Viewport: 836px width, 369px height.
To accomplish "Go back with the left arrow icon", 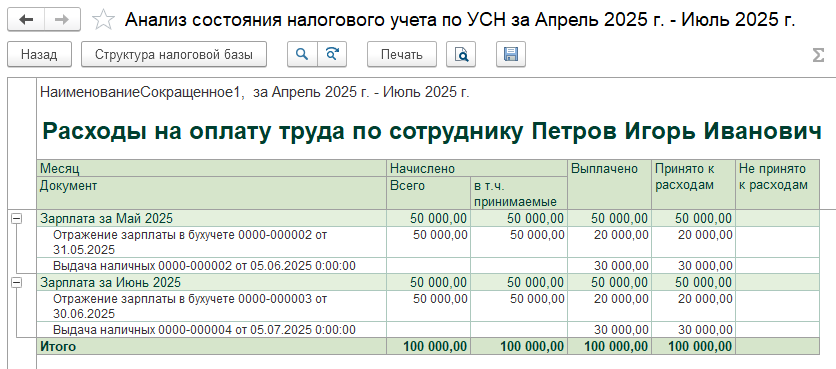I will pyautogui.click(x=26, y=20).
